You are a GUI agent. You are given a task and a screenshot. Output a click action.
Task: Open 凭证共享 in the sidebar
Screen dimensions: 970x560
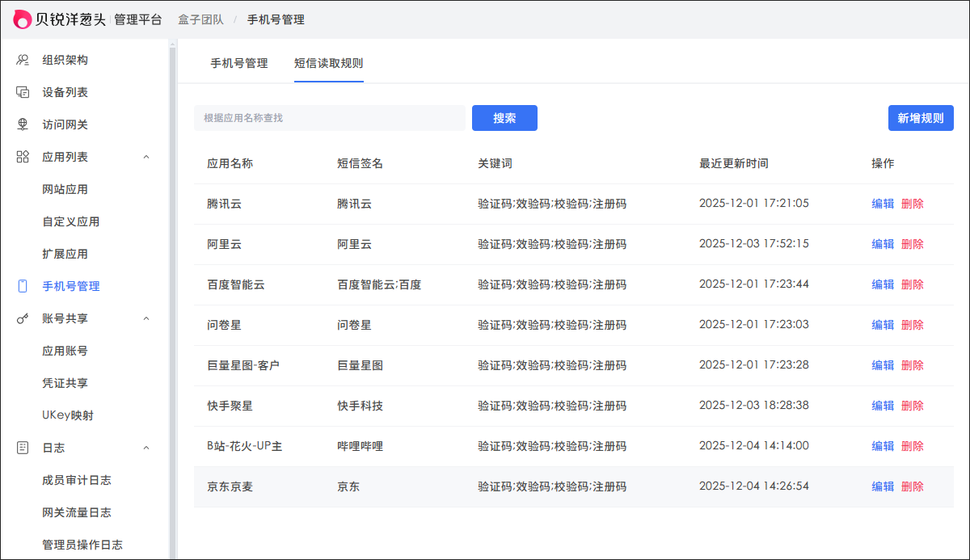(x=65, y=383)
